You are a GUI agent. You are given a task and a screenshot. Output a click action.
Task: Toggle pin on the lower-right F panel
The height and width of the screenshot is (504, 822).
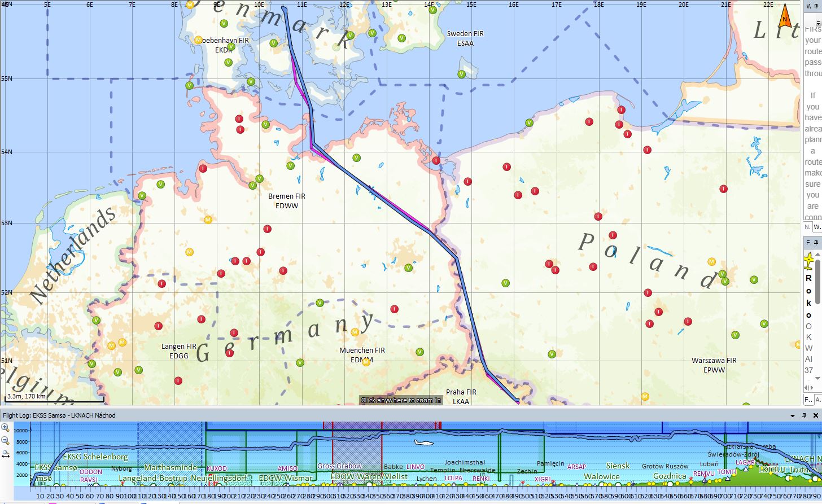point(817,243)
